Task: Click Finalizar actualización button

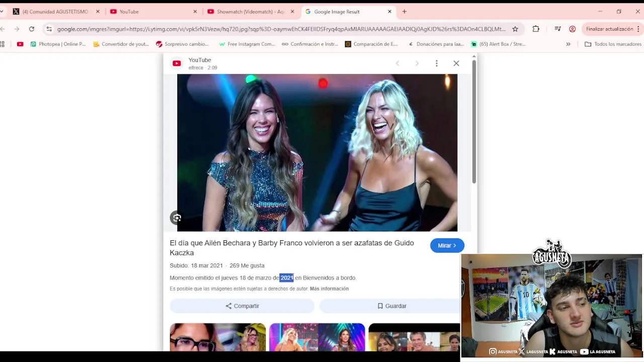Action: click(x=609, y=29)
